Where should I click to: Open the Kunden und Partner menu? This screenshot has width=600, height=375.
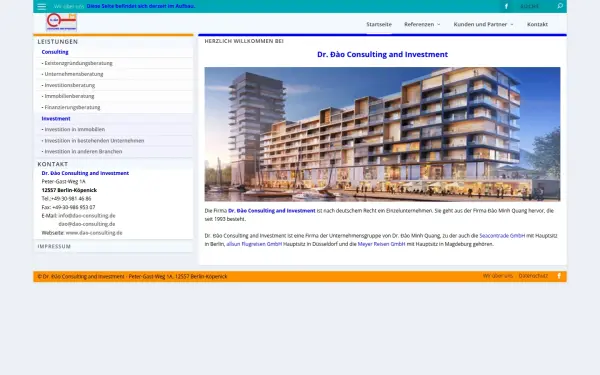480,24
